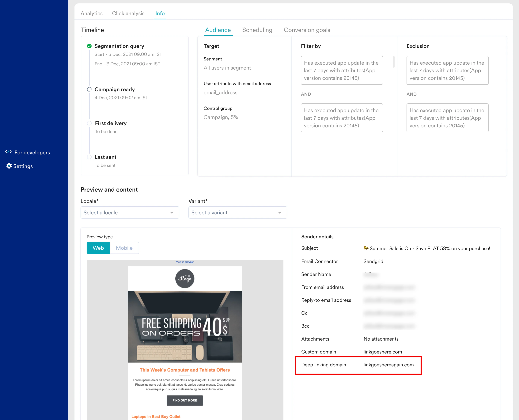Click the View in browser link
Viewport: 519px width, 420px height.
184,262
